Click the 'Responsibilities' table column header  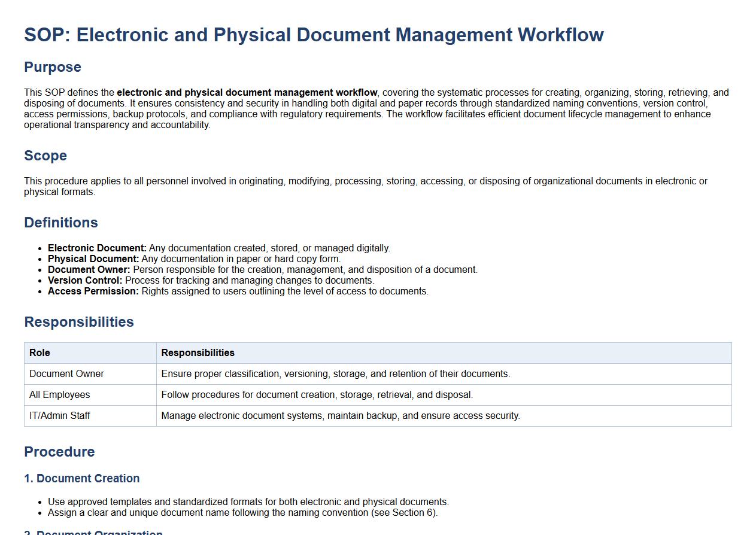click(x=198, y=353)
